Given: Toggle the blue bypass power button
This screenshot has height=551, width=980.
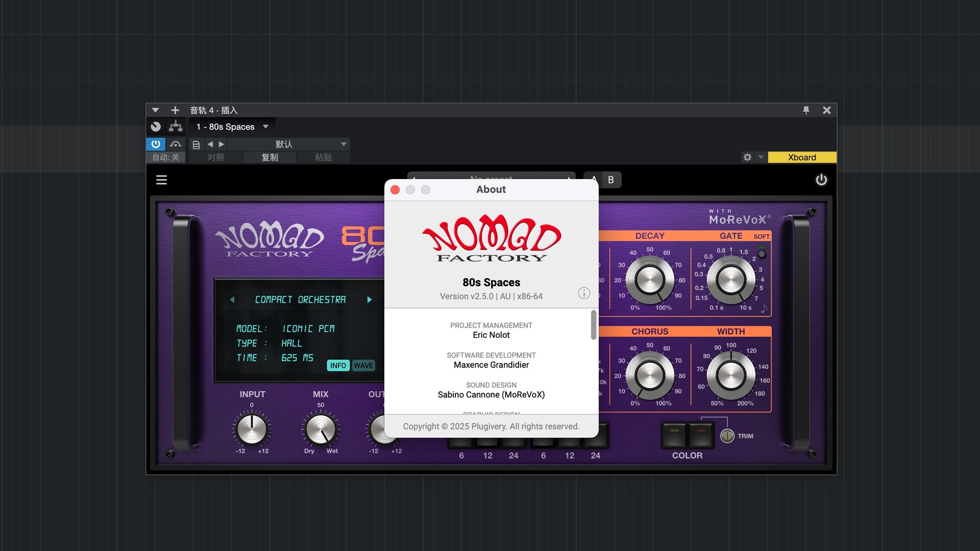Looking at the screenshot, I should [156, 144].
